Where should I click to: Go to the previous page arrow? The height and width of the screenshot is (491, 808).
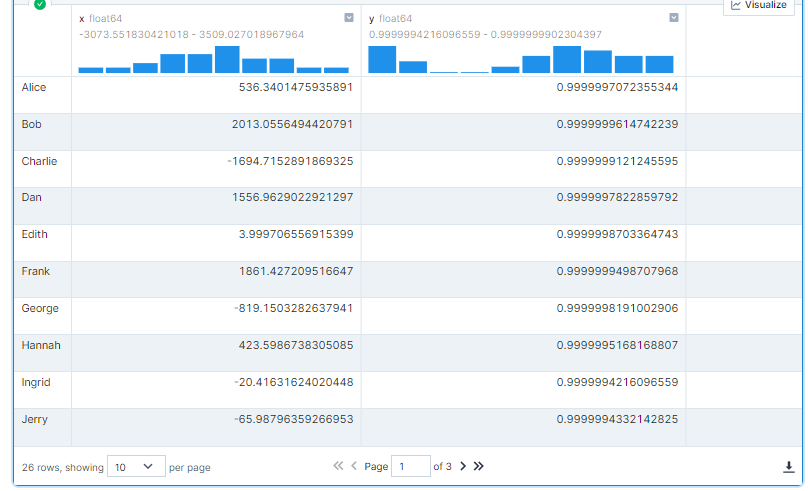pos(354,466)
